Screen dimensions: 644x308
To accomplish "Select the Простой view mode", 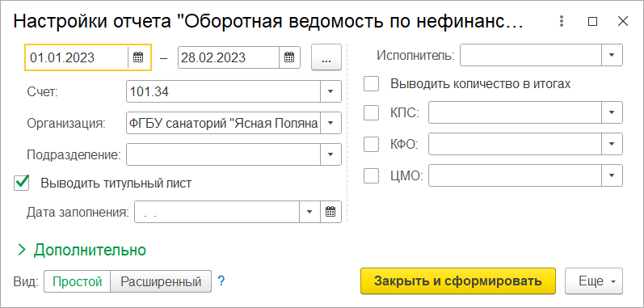I will pos(78,281).
